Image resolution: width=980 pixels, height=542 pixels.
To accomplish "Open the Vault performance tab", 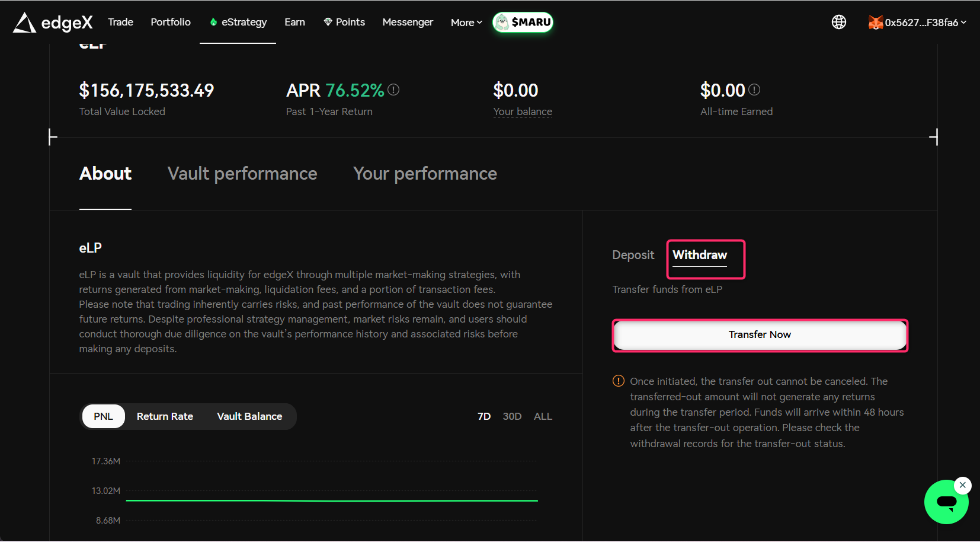I will [x=242, y=174].
